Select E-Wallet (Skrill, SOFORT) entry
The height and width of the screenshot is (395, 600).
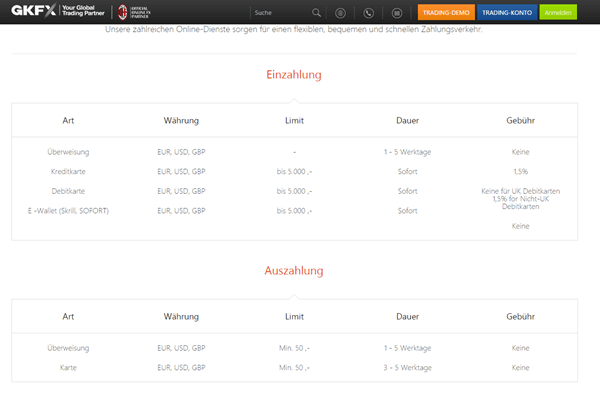click(68, 211)
